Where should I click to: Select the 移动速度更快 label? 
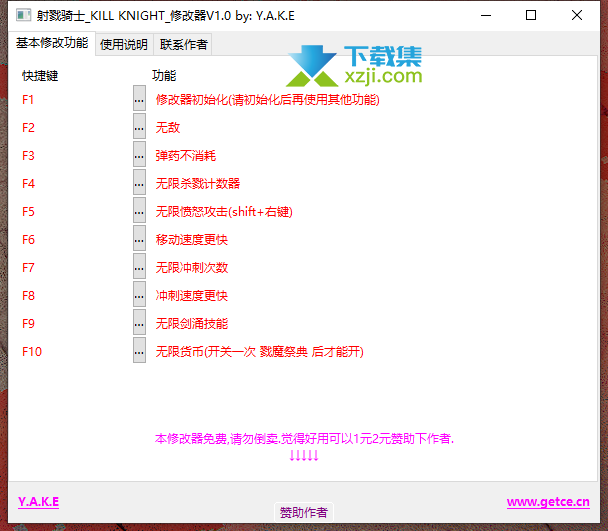click(x=192, y=240)
